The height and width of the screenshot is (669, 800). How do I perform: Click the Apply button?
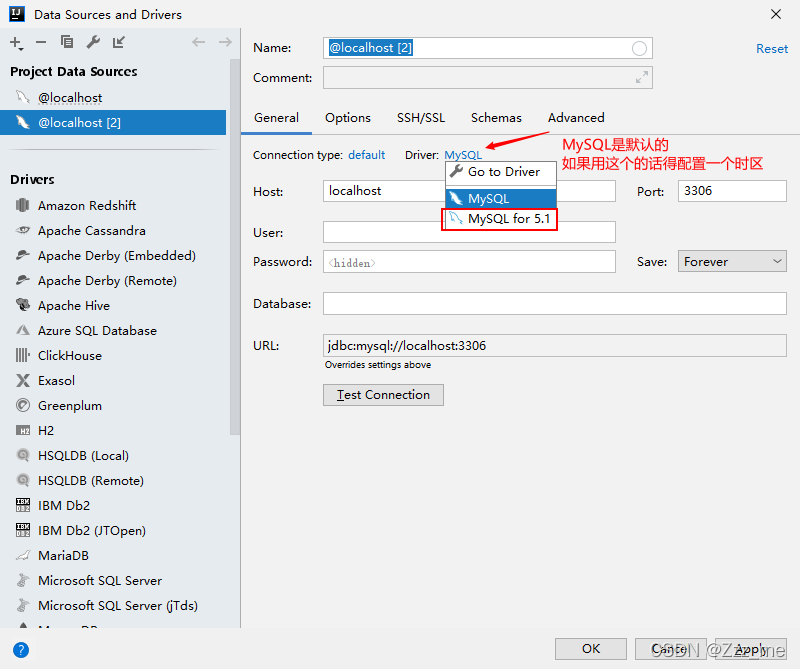[751, 649]
